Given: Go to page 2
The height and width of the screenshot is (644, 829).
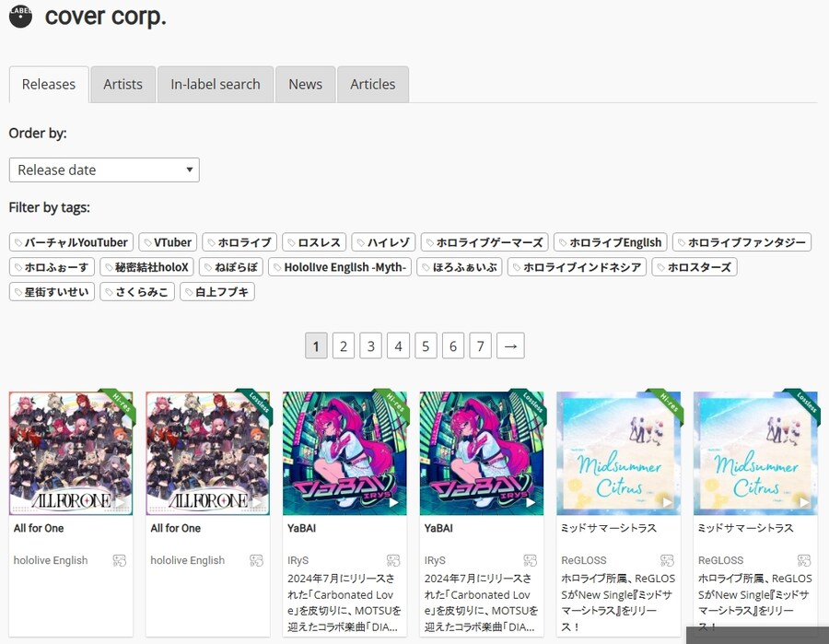Looking at the screenshot, I should coord(344,345).
